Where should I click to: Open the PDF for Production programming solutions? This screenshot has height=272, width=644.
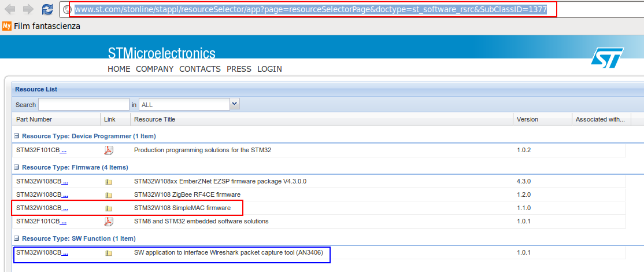click(109, 150)
